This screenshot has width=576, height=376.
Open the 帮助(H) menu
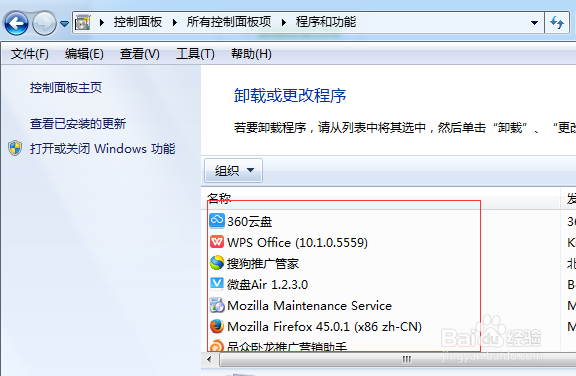(x=251, y=54)
